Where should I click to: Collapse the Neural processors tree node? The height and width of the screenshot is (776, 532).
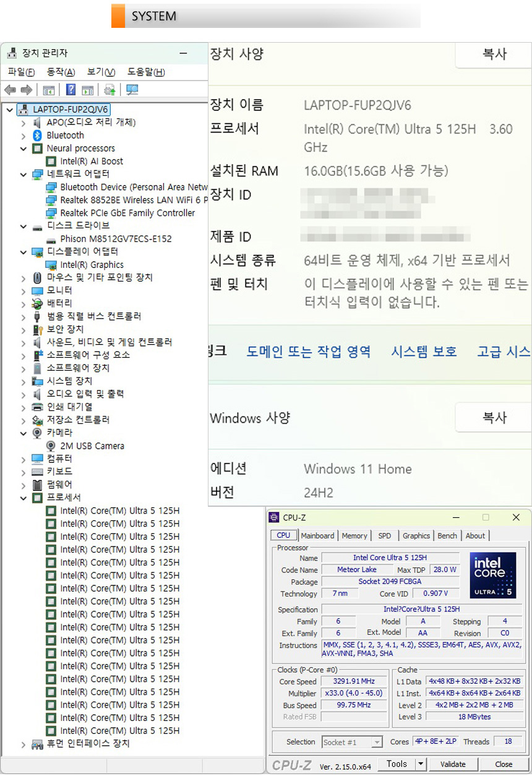click(x=24, y=149)
